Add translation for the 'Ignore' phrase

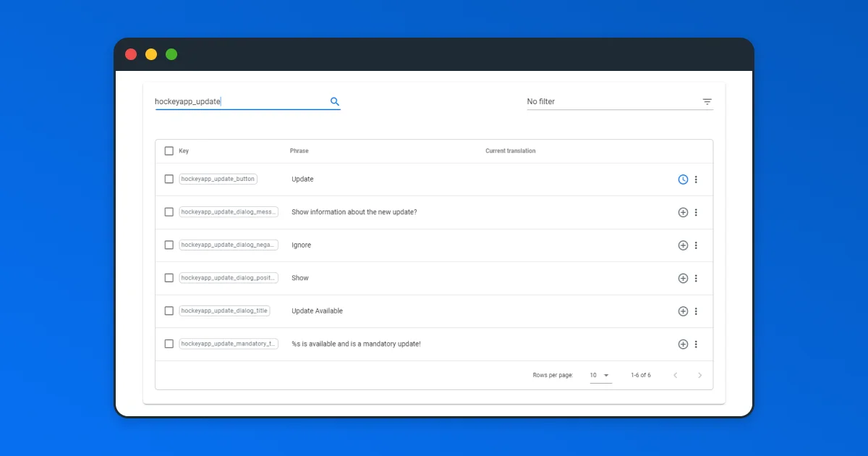click(683, 245)
